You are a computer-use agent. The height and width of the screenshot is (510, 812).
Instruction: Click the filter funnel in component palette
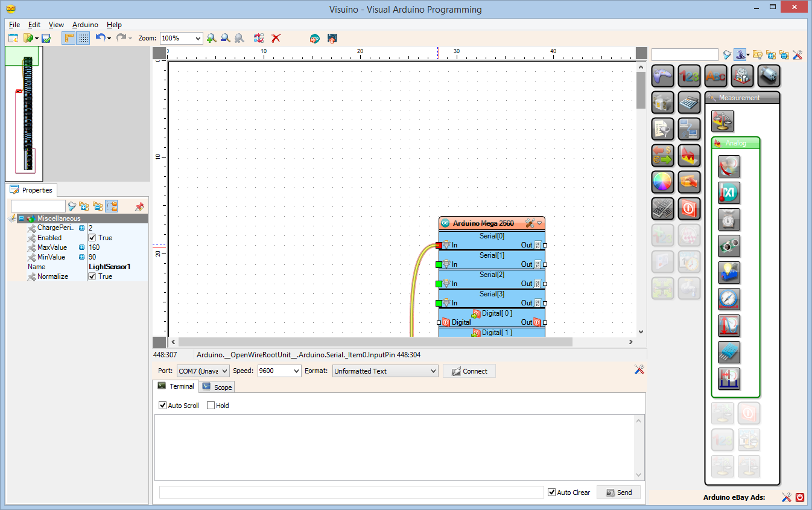point(728,54)
